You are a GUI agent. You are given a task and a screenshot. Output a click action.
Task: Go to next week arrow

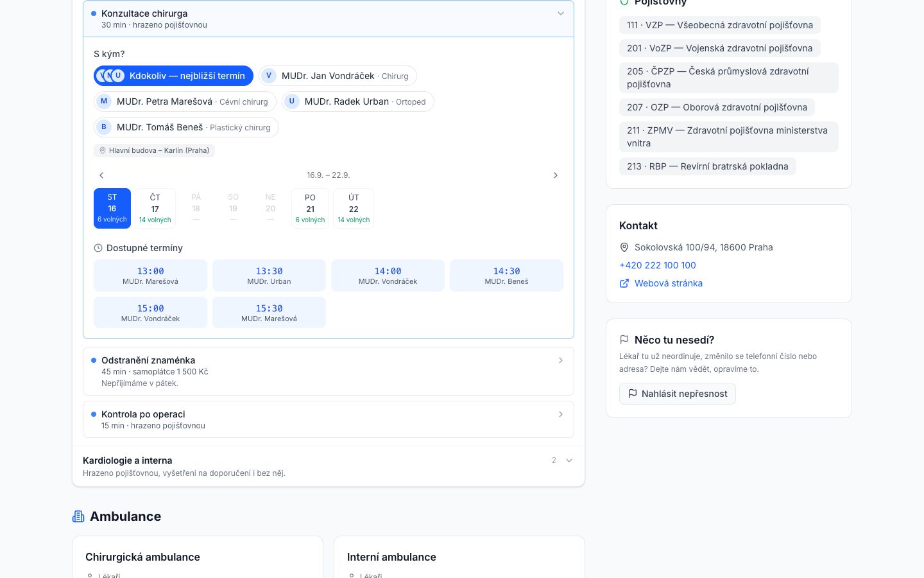556,175
